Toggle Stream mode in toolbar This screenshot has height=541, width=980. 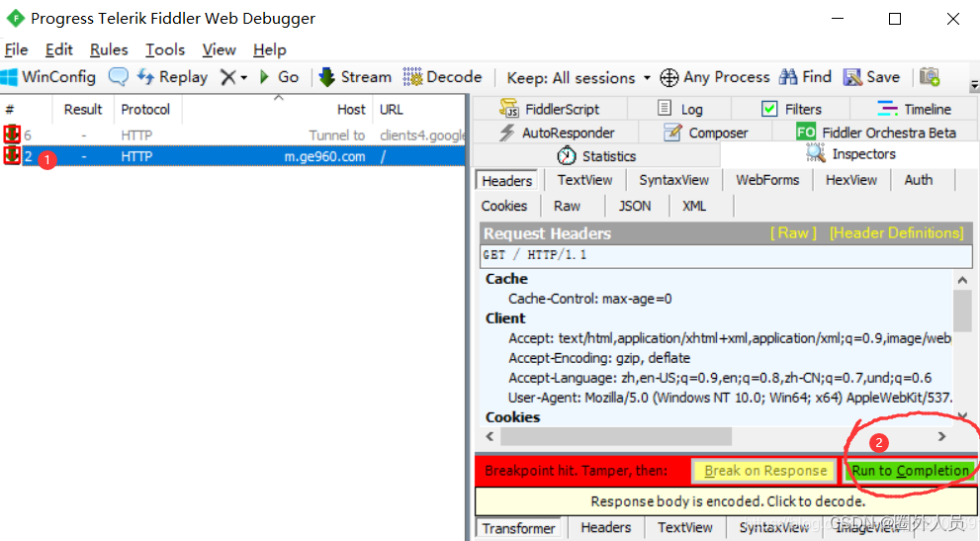355,77
